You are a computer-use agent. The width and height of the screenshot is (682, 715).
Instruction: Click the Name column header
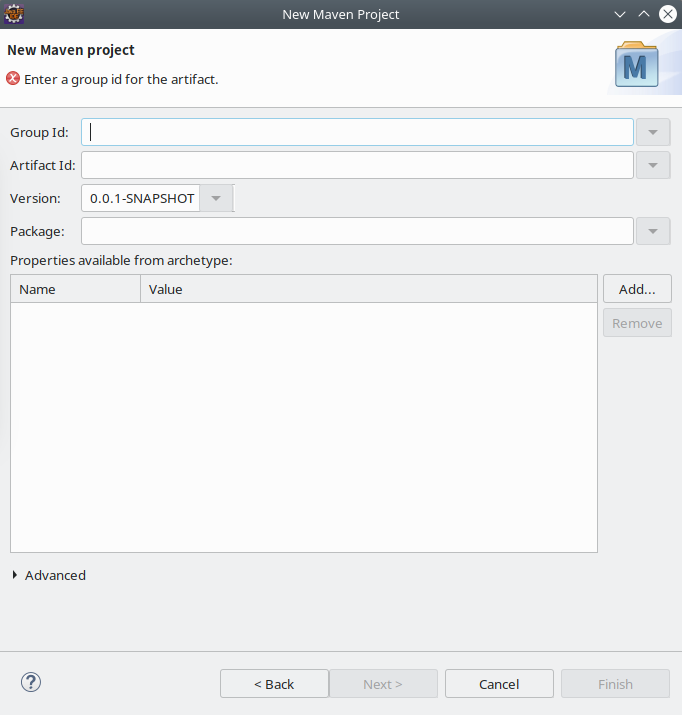[x=75, y=289]
